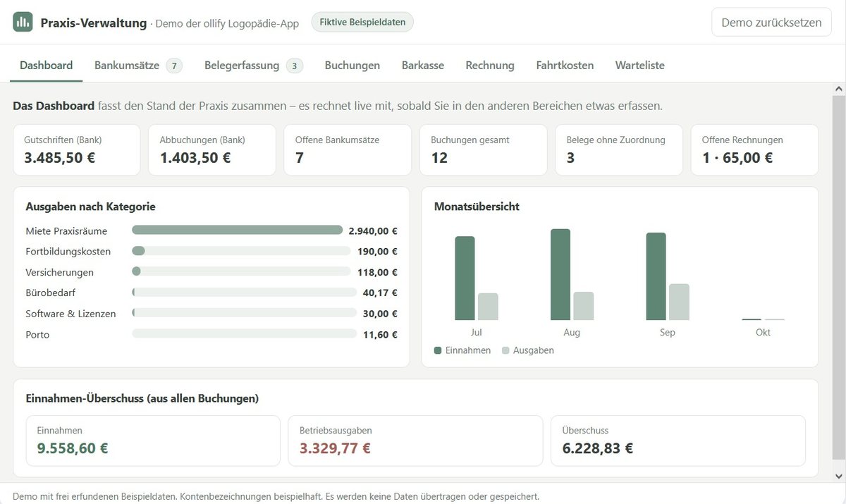
Task: Click the Fiktive Beispieldaten badge
Action: (x=362, y=22)
